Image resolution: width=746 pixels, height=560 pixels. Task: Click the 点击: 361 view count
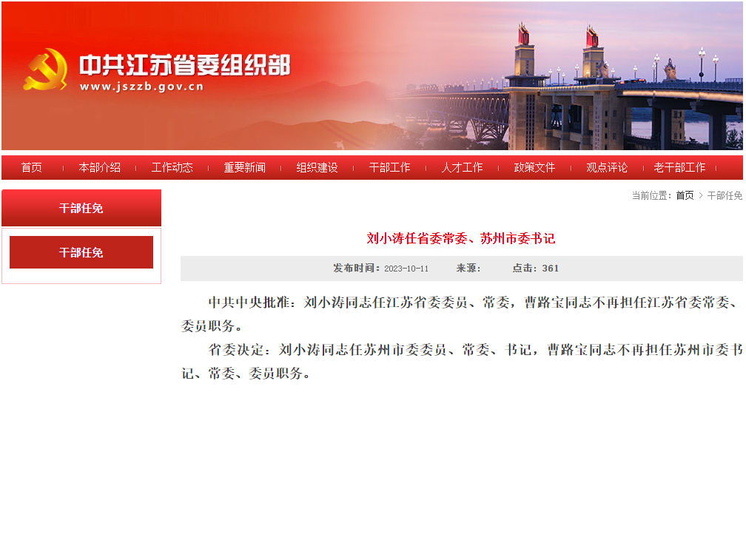(x=535, y=268)
